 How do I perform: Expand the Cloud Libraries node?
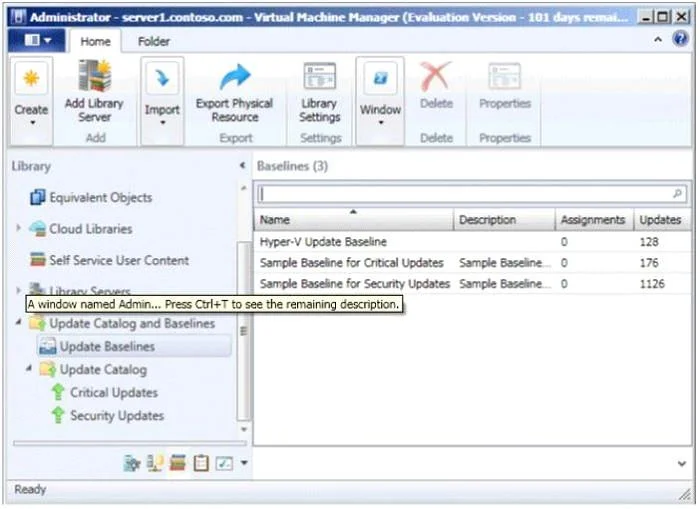(x=18, y=228)
